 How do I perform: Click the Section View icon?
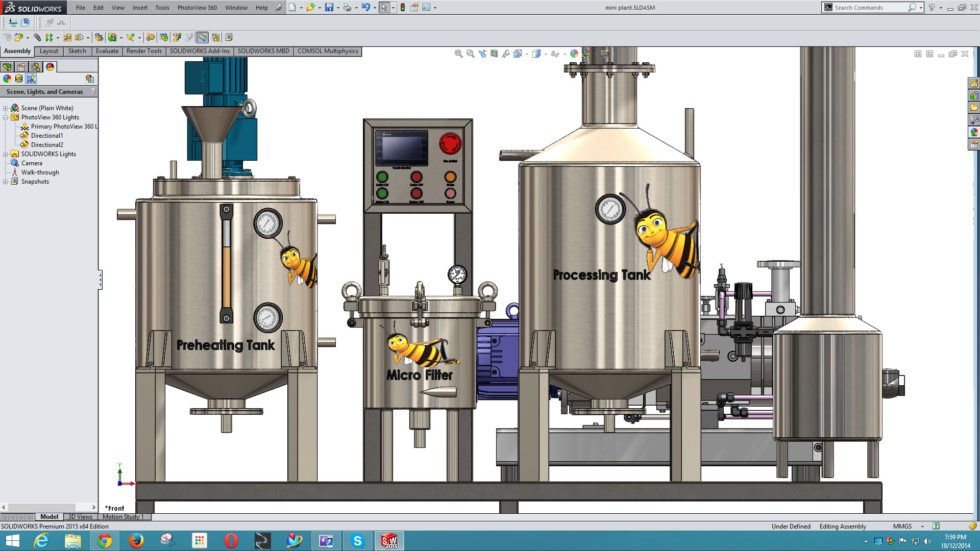coord(494,54)
